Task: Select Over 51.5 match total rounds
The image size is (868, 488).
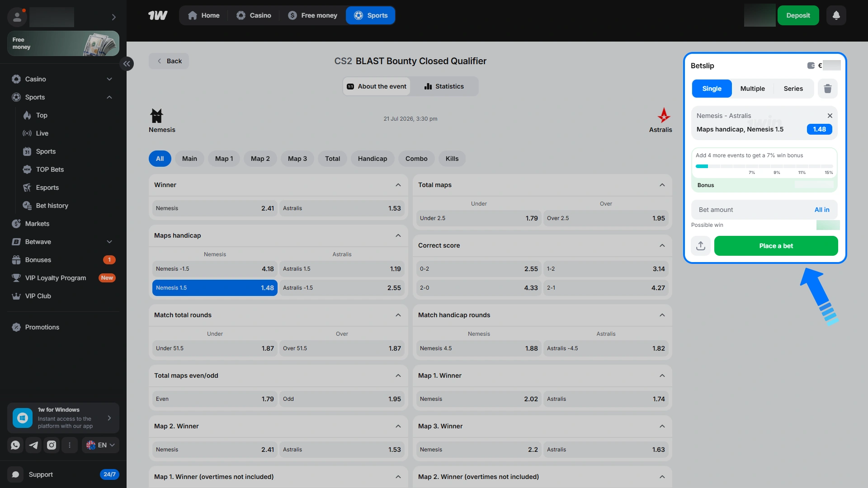Action: coord(342,348)
